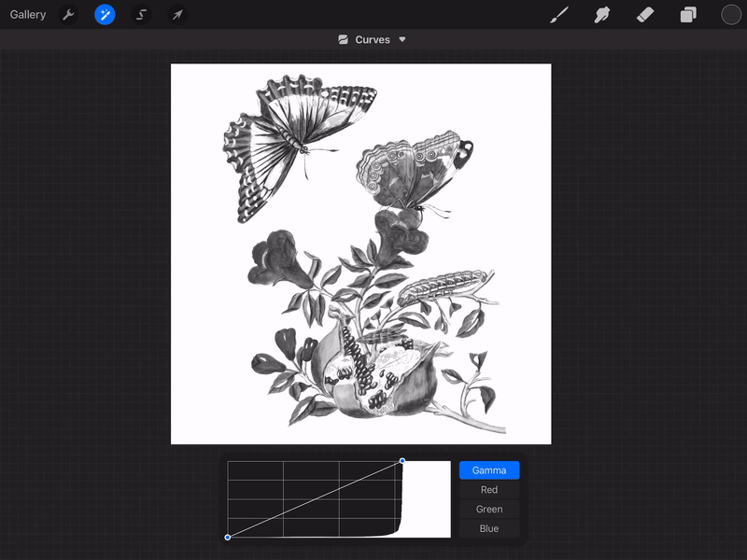Screen dimensions: 747x560
Task: Switch to the Blue channel
Action: 488,529
